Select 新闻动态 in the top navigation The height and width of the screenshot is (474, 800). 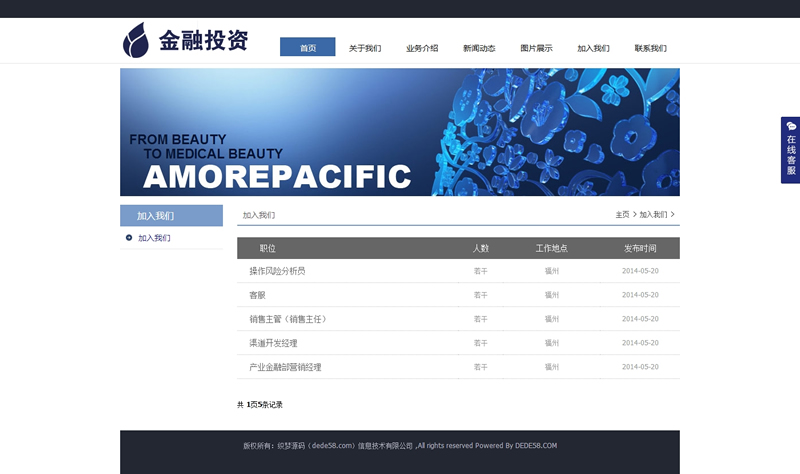pos(479,48)
